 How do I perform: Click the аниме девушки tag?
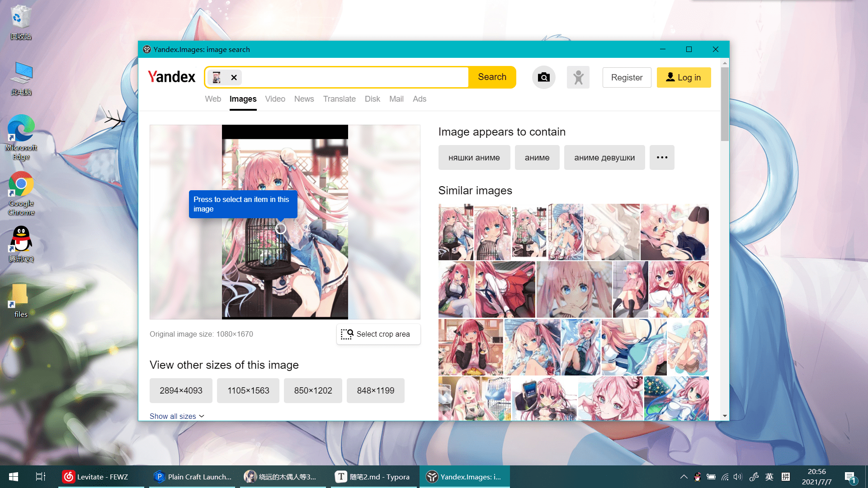(604, 158)
